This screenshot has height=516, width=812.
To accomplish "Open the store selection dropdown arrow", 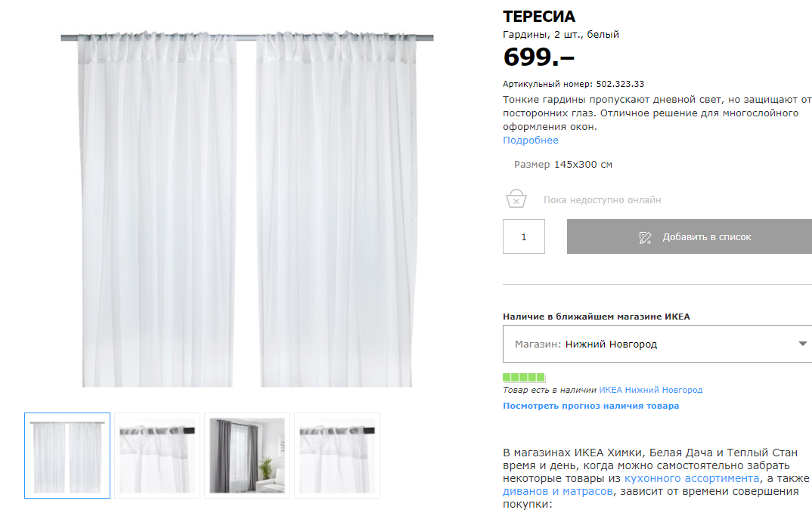I will coord(802,344).
